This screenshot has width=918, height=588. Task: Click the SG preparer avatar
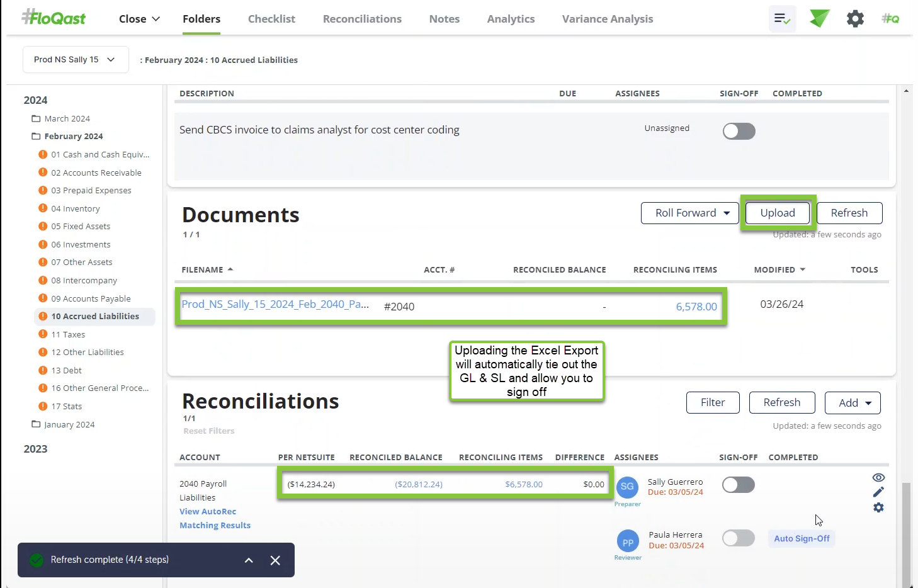point(627,486)
